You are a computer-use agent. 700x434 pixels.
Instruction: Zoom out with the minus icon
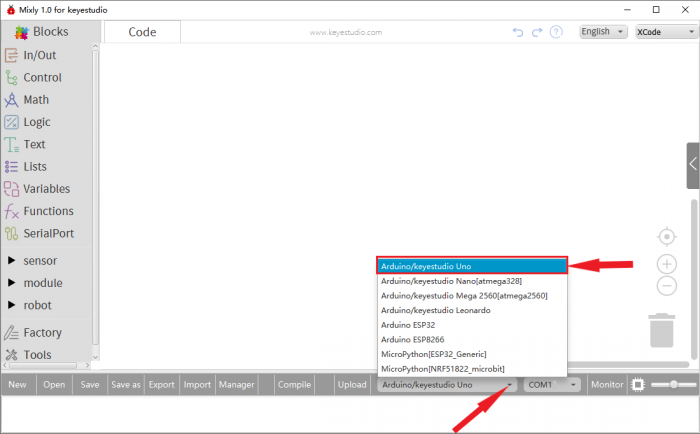667,286
